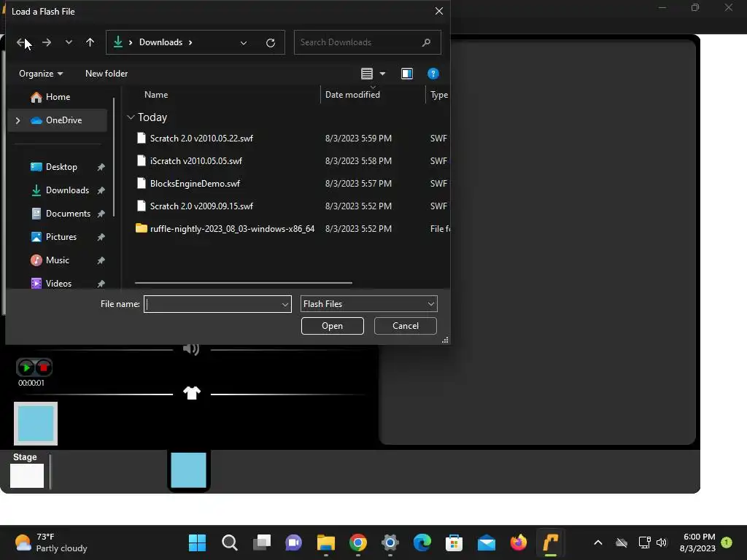
Task: Click the shirt costume icon
Action: (x=192, y=393)
